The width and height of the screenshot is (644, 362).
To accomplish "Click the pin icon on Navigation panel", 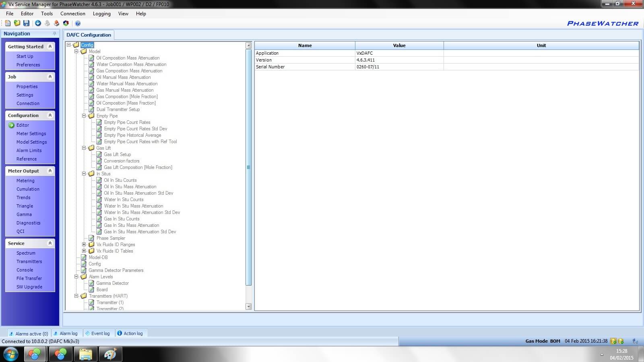I will [54, 34].
